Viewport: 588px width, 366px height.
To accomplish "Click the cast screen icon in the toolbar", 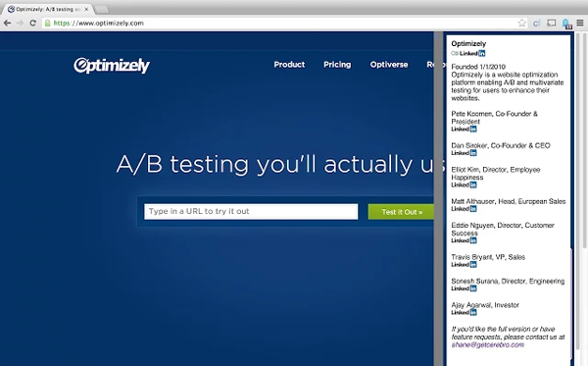I will 551,24.
